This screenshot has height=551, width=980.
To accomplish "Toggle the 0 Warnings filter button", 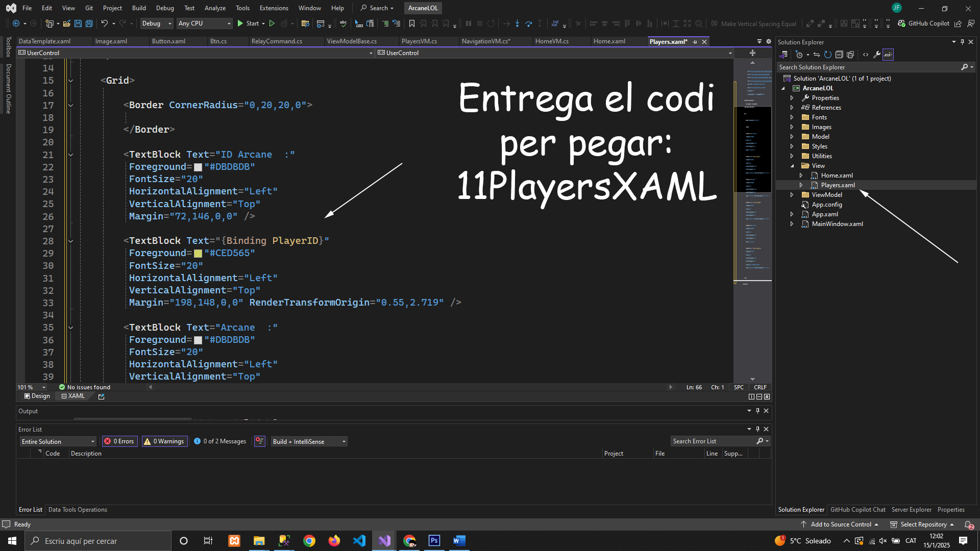I will click(x=164, y=441).
